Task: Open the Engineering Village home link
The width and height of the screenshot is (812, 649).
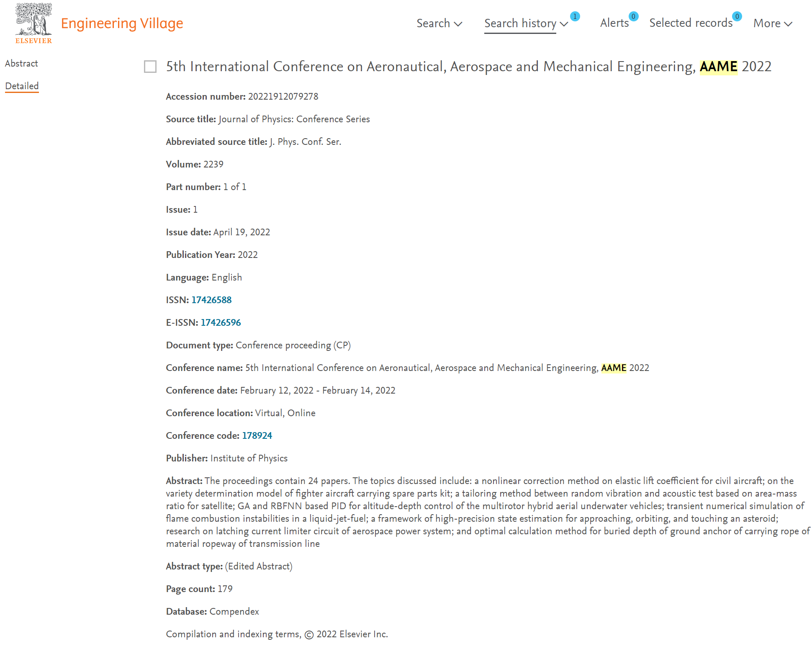Action: [122, 23]
